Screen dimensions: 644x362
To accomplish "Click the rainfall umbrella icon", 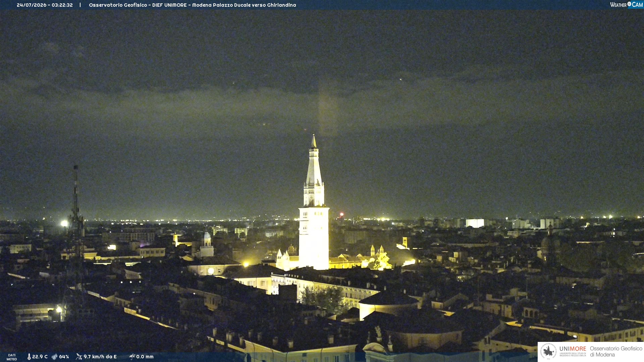I will click(132, 357).
